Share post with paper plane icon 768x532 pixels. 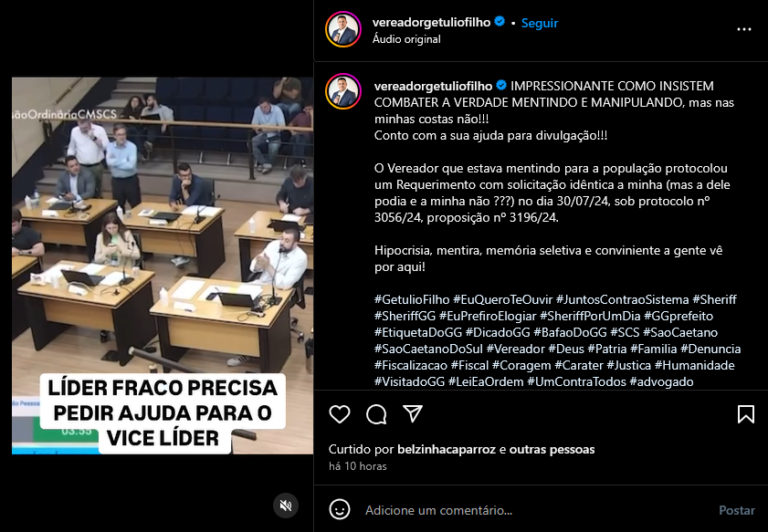coord(413,414)
